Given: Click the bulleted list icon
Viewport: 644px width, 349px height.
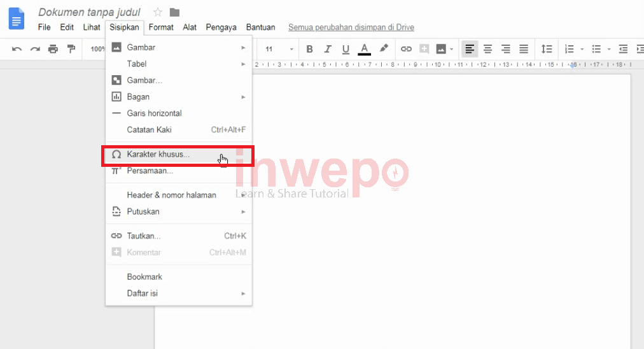Looking at the screenshot, I should [596, 49].
